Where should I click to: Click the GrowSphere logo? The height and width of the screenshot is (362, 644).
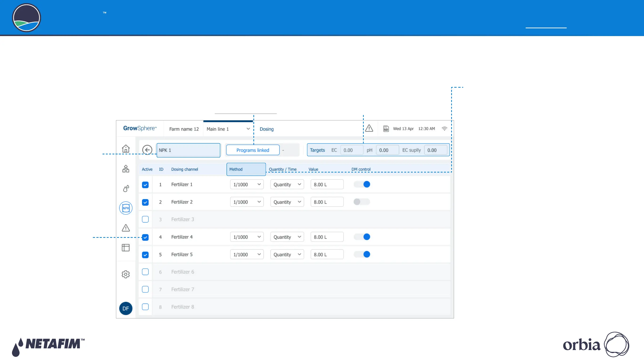(140, 128)
